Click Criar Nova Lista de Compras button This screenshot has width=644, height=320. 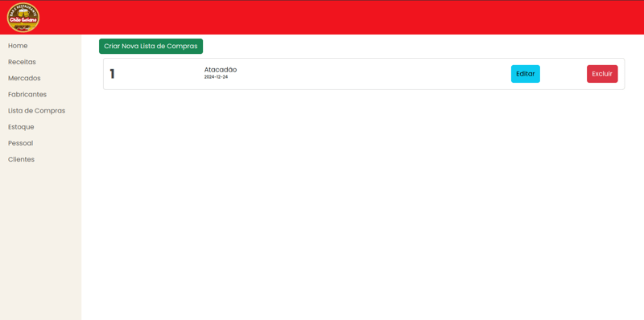(x=151, y=47)
